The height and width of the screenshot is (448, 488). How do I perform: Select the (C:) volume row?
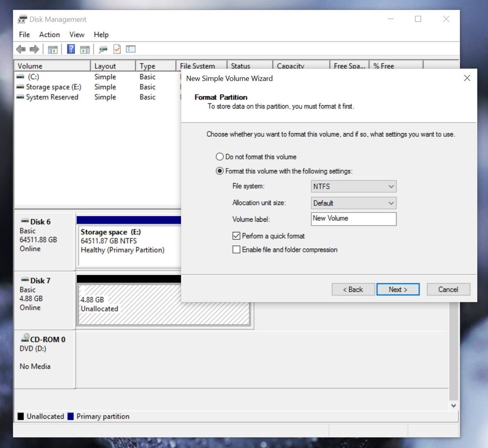pyautogui.click(x=98, y=77)
